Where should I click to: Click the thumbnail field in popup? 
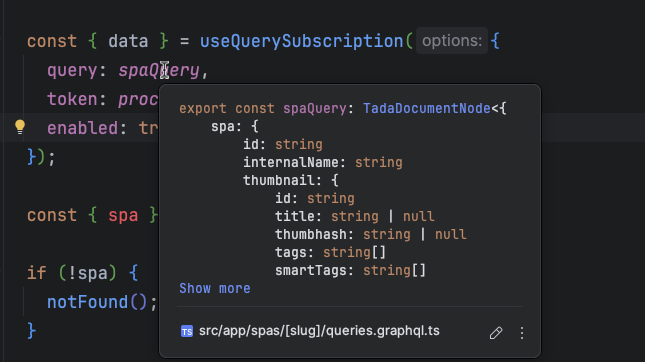278,180
